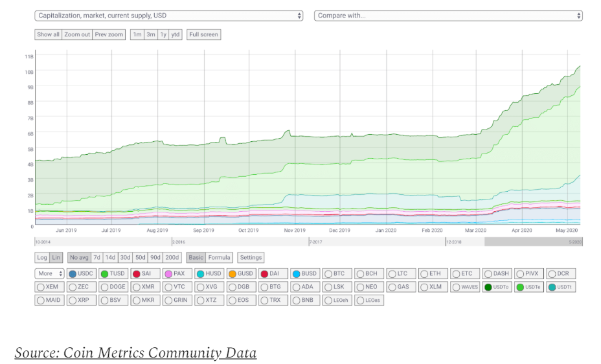This screenshot has width=601, height=364.
Task: Open the chart Settings button
Action: click(x=251, y=258)
